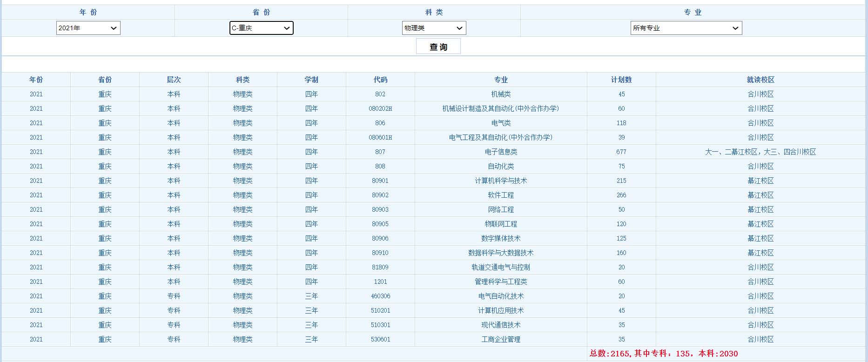Screen dimensions: 868x362
Task: Click code cell 510301
Action: 380,325
